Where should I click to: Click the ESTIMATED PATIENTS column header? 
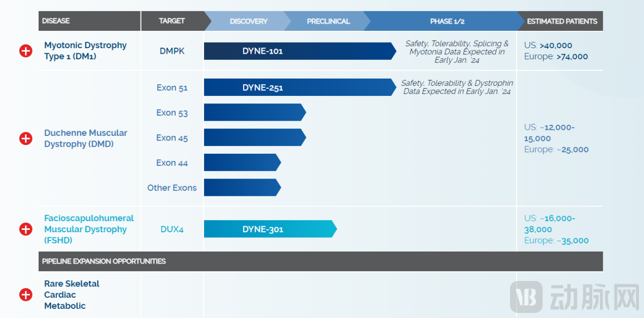562,21
